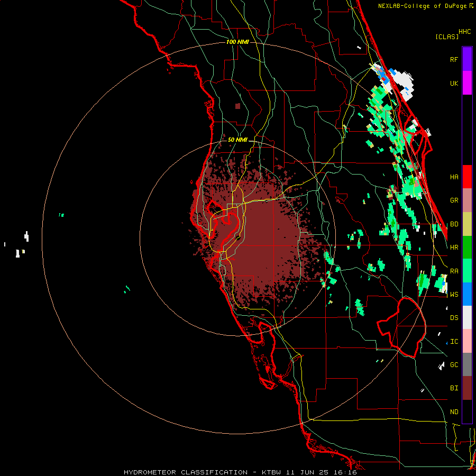Click the 100 NMI range ring label

[237, 42]
